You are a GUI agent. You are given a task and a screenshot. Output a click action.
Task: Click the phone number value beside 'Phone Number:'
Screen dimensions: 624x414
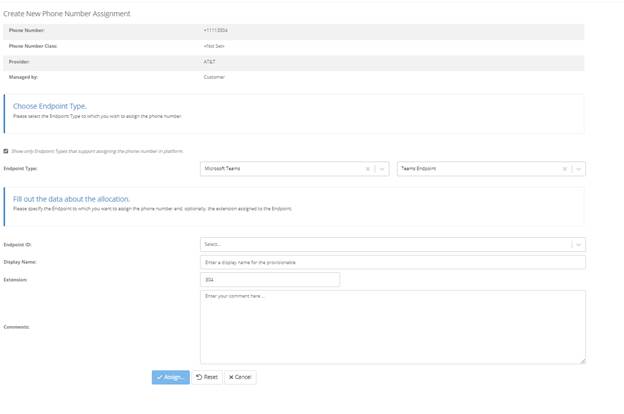click(215, 30)
